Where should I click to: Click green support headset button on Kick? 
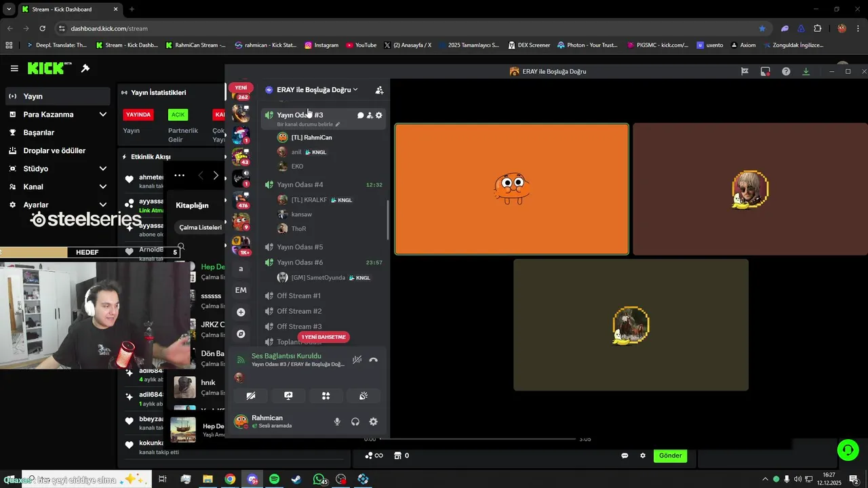pos(848,450)
